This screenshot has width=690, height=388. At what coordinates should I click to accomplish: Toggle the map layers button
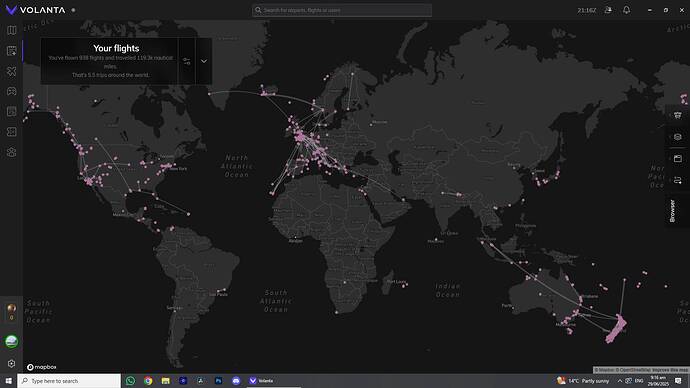(678, 137)
